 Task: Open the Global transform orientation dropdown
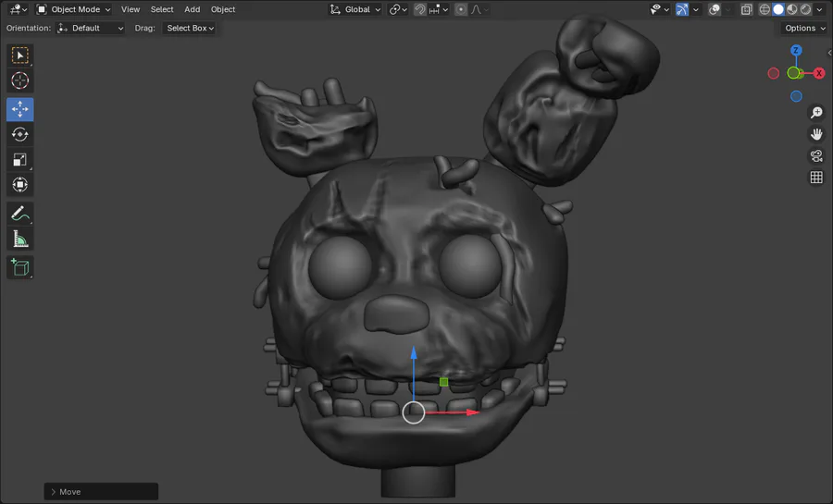tap(354, 9)
